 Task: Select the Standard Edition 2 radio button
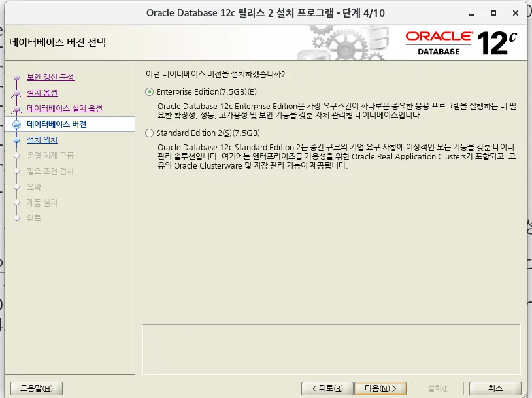pyautogui.click(x=149, y=133)
